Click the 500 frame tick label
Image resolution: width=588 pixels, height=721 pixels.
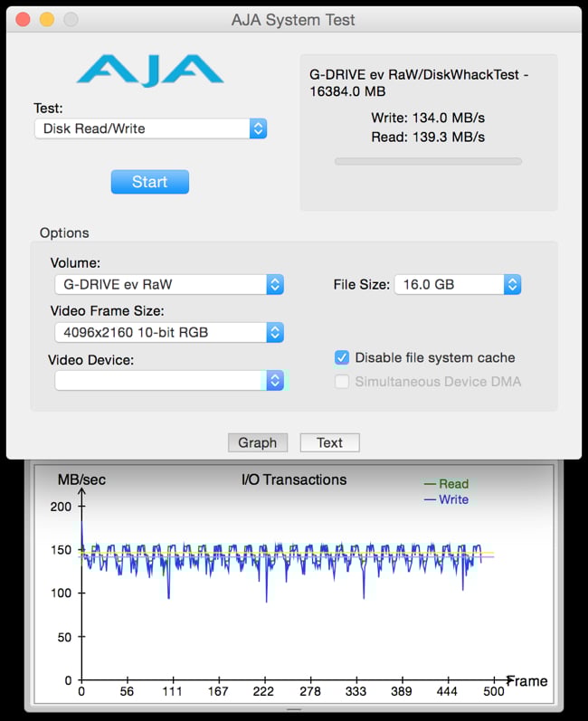(494, 691)
